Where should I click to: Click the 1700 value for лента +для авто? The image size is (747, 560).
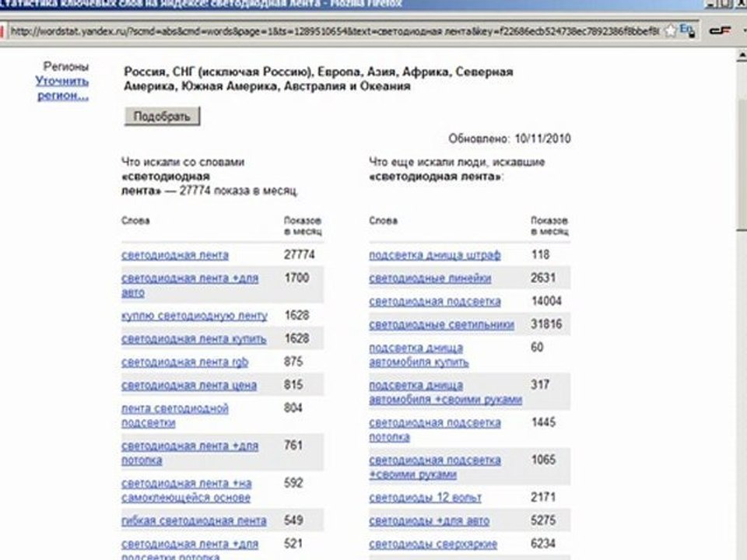(x=296, y=278)
